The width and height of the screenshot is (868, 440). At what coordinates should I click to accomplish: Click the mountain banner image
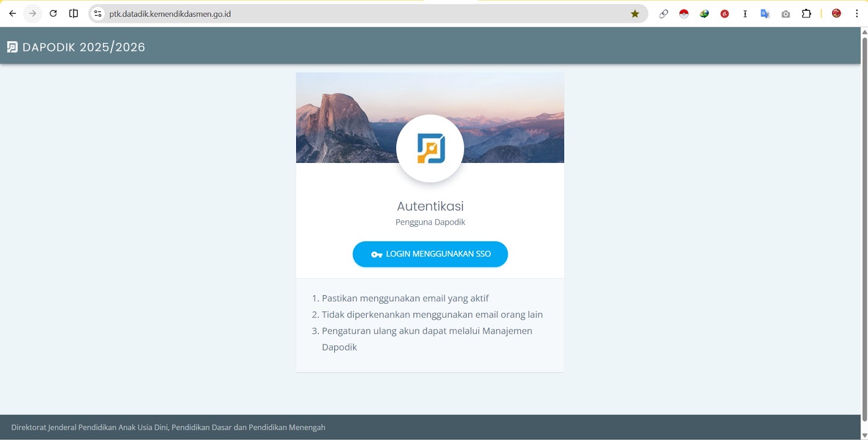430,118
